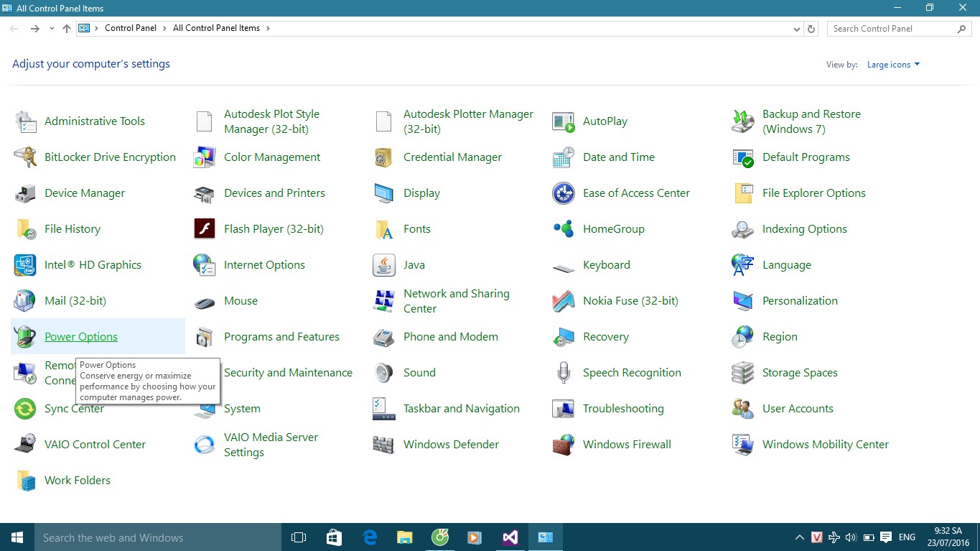The image size is (980, 551).
Task: Click the File History folder icon
Action: coord(25,229)
